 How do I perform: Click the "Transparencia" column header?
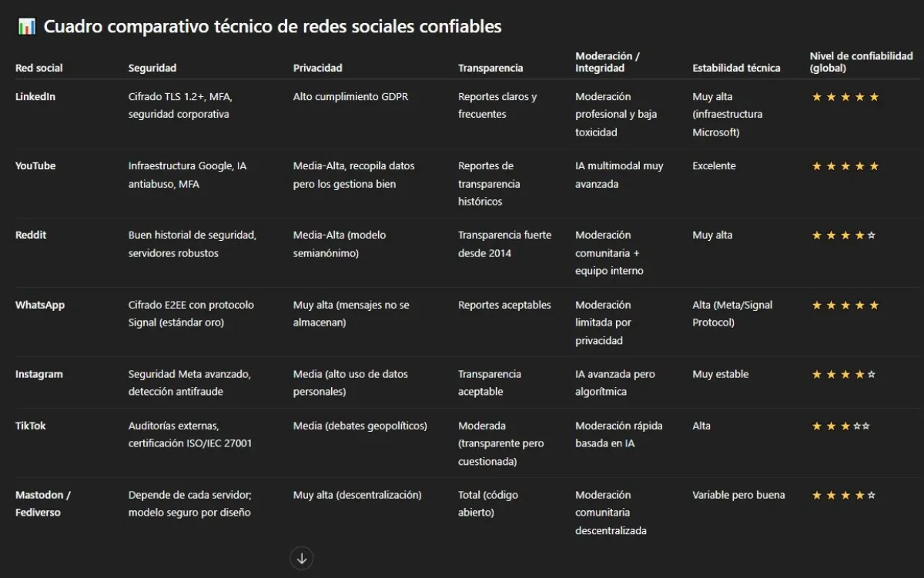point(490,68)
